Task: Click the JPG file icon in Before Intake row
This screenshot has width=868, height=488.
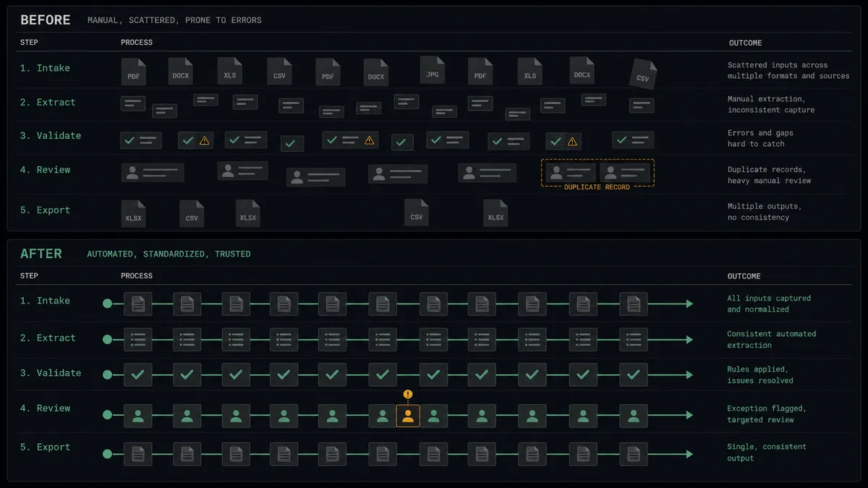Action: click(x=432, y=70)
